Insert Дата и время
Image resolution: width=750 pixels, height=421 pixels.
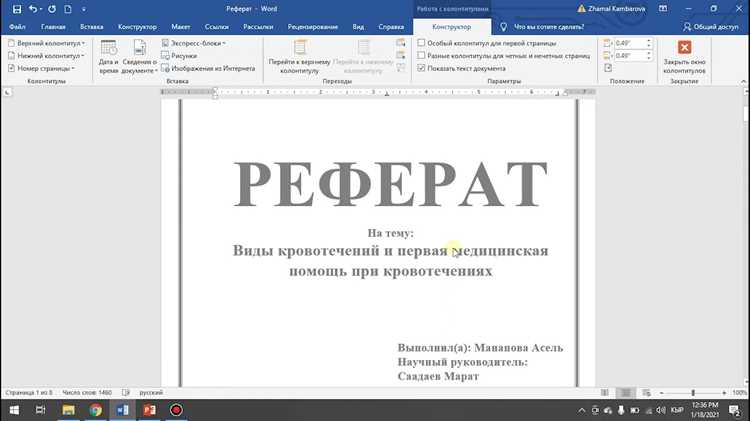pos(109,56)
